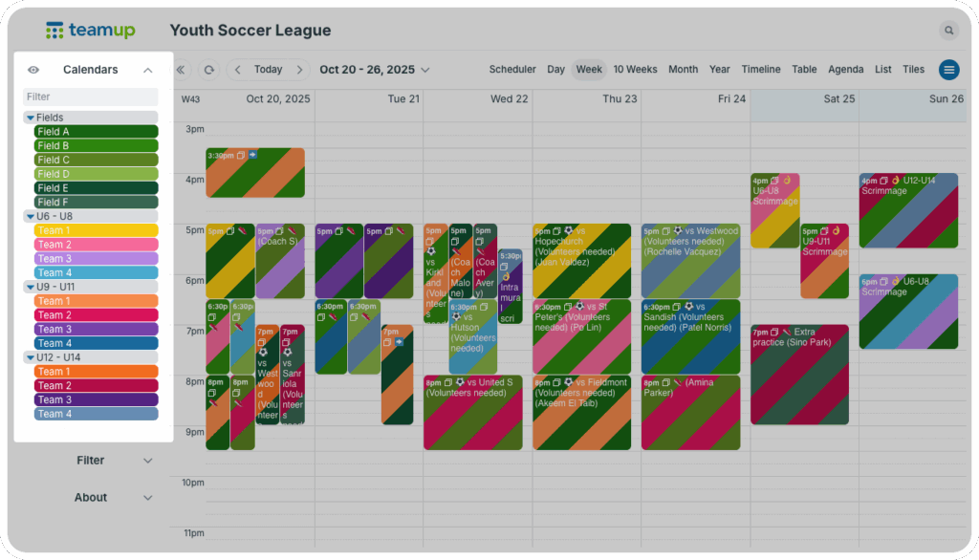The image size is (979, 560).
Task: Toggle U9 - U11 Team 3 calendar
Action: (96, 329)
